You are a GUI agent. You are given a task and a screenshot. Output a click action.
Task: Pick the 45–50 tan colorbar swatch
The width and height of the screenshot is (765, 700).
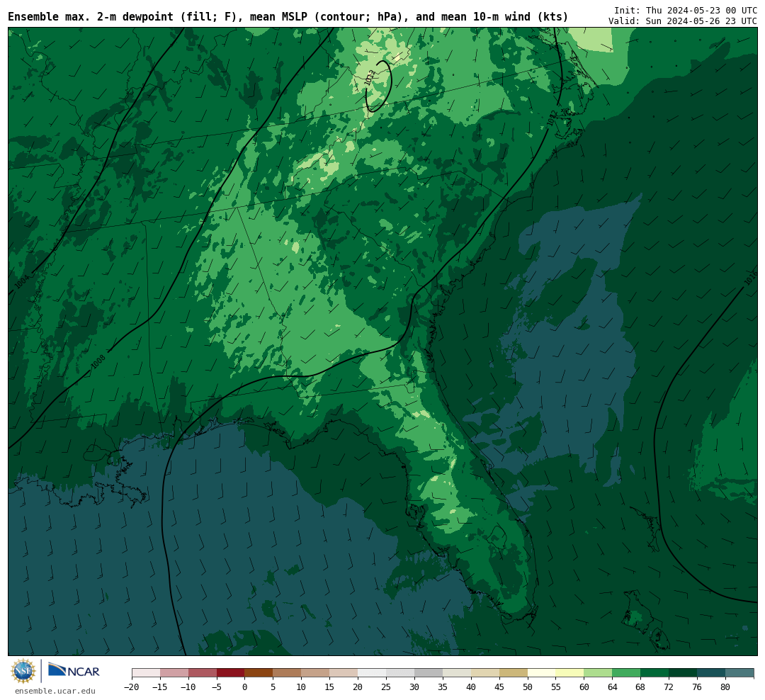pyautogui.click(x=513, y=673)
